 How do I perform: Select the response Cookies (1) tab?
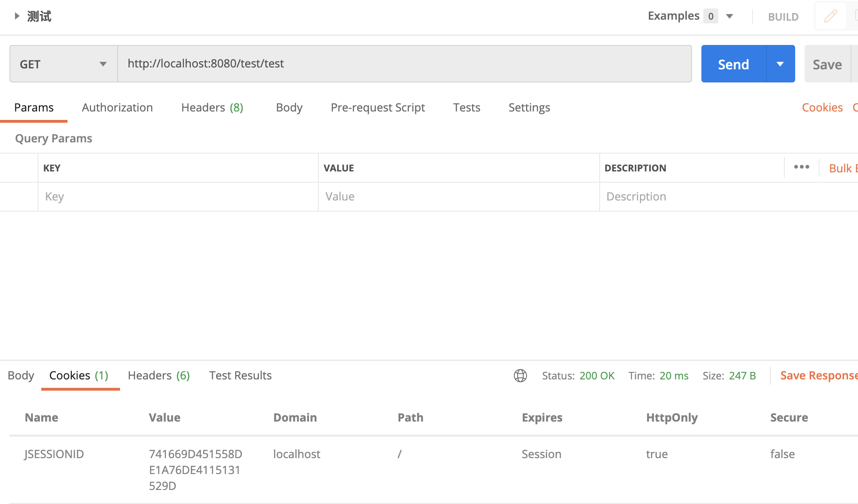tap(79, 376)
